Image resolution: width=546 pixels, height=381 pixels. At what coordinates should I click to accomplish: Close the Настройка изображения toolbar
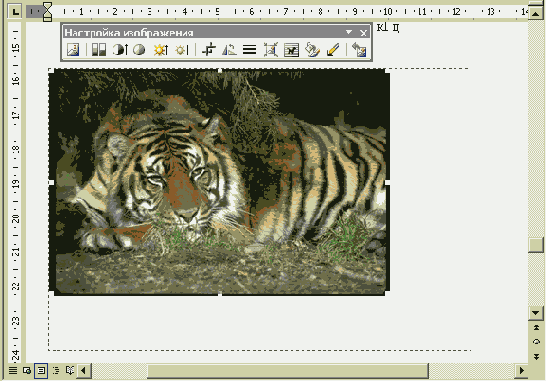[x=363, y=33]
